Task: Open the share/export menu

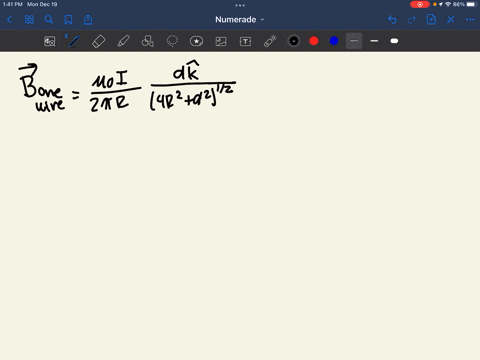Action: pyautogui.click(x=88, y=20)
